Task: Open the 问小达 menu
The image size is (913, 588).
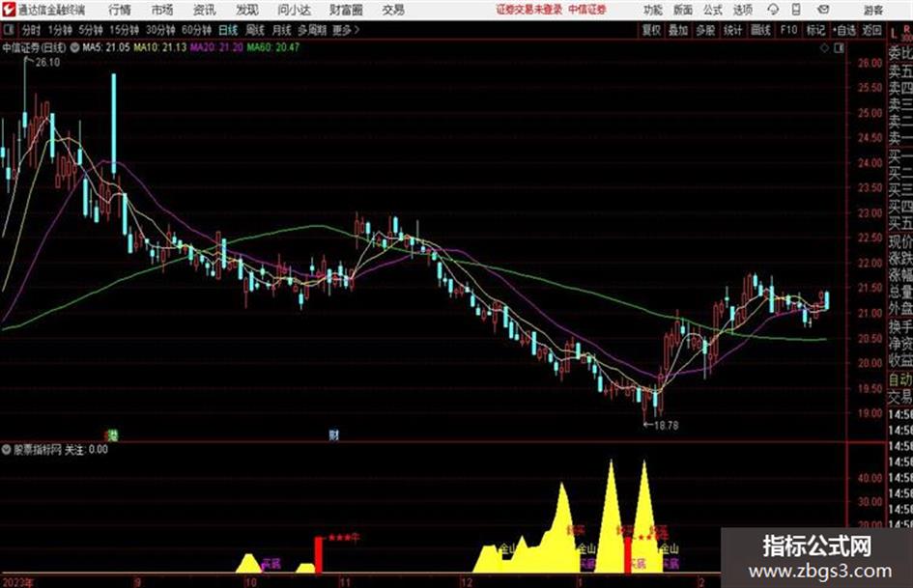Action: point(294,10)
